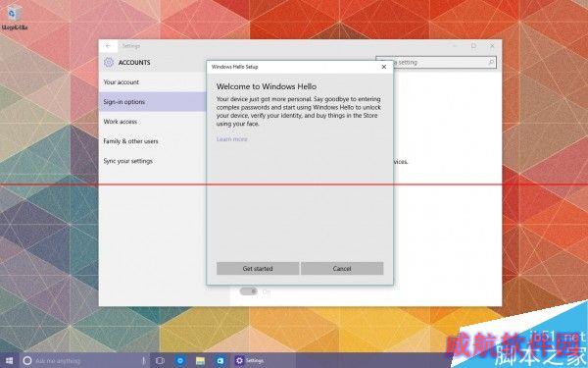Open the Learn more link
Image resolution: width=588 pixels, height=368 pixels.
click(x=231, y=139)
